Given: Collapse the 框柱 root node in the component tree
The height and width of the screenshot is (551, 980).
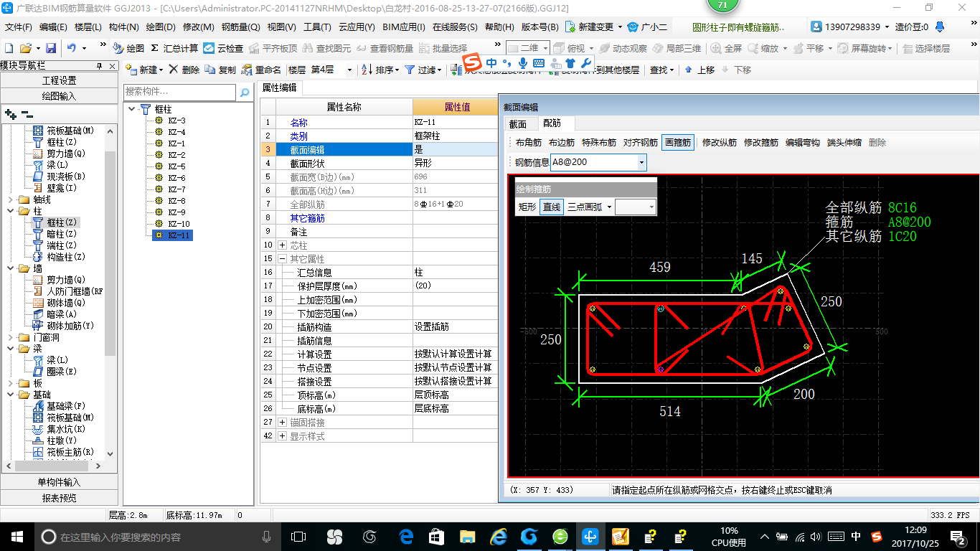Looking at the screenshot, I should 133,109.
